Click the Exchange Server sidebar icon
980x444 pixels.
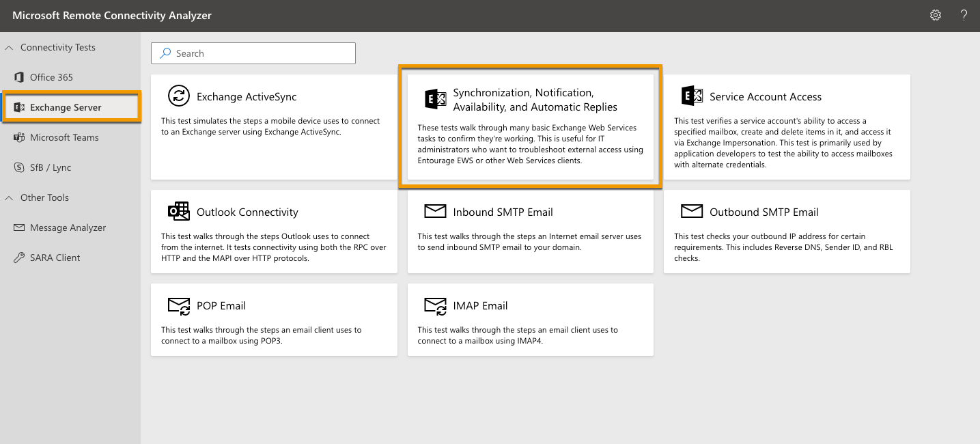pyautogui.click(x=19, y=107)
